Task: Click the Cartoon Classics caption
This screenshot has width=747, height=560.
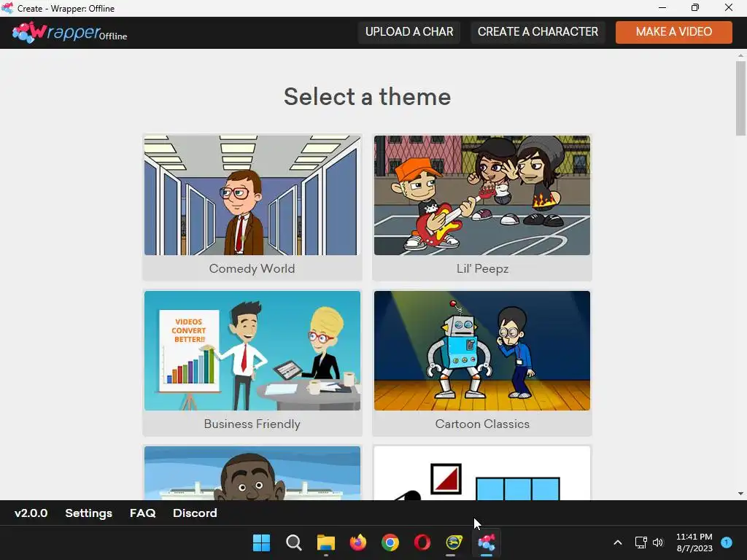Action: coord(482,424)
